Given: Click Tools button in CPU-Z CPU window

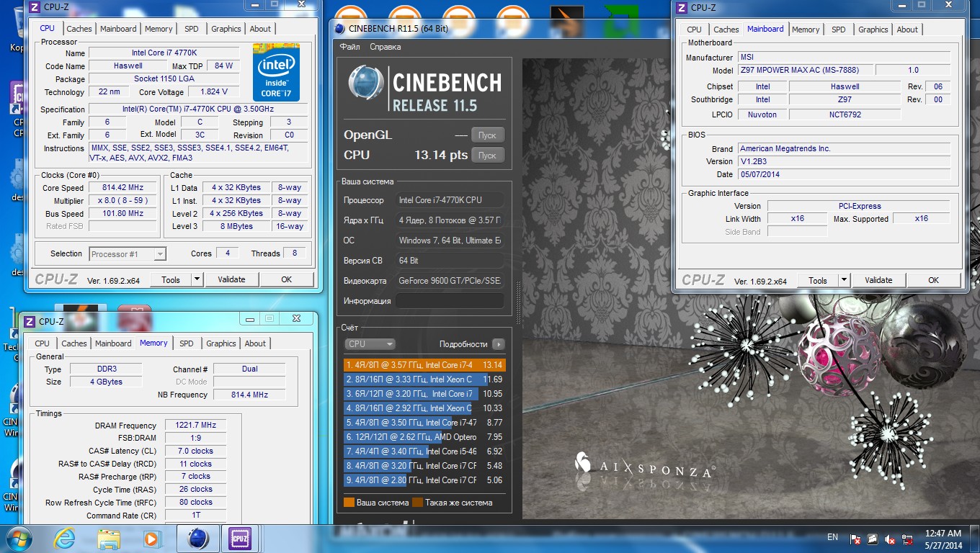Looking at the screenshot, I should click(171, 279).
